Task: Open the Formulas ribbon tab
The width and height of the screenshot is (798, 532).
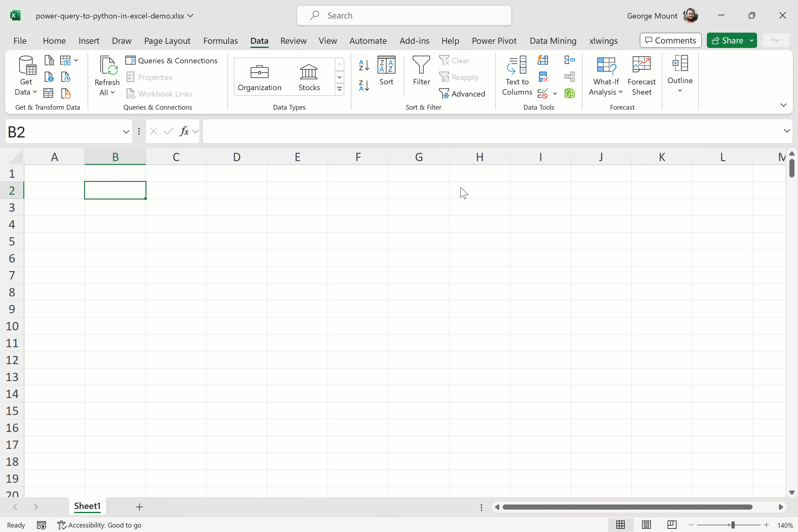Action: pyautogui.click(x=221, y=41)
